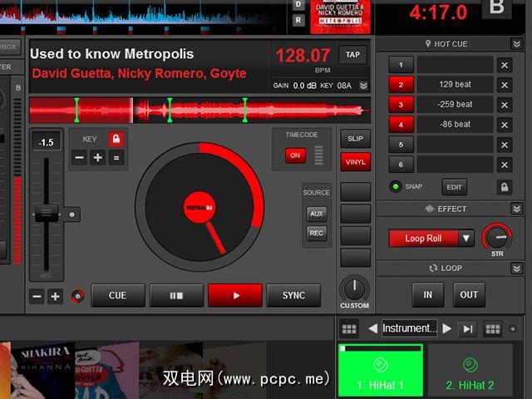The image size is (532, 399).
Task: Click the pitch fader handle
Action: [x=47, y=214]
